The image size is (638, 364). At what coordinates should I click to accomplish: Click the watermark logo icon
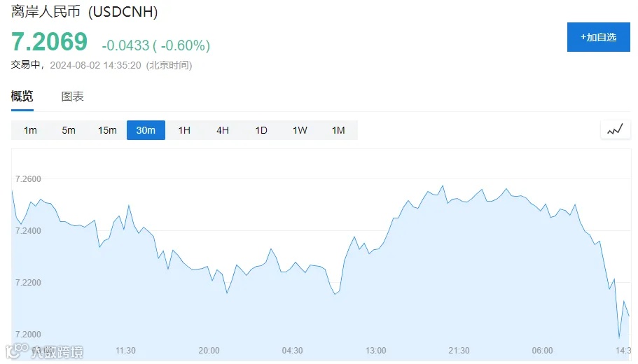pos(16,351)
